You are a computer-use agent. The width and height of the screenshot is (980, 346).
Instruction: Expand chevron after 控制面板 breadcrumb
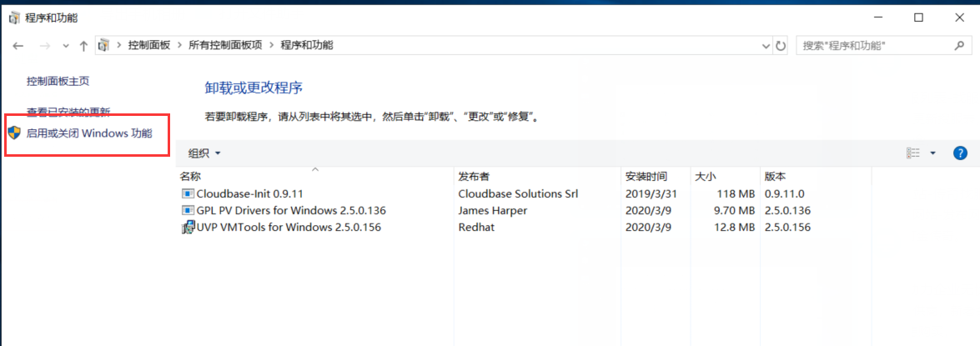click(180, 45)
